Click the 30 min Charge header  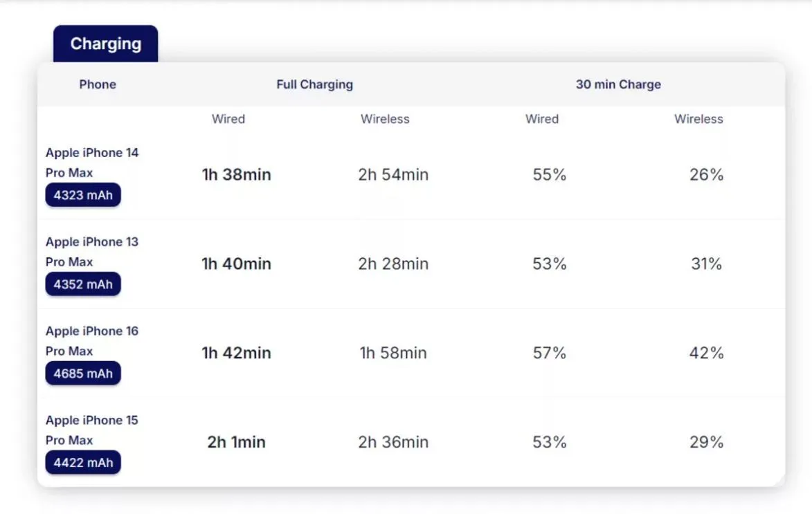click(x=618, y=84)
